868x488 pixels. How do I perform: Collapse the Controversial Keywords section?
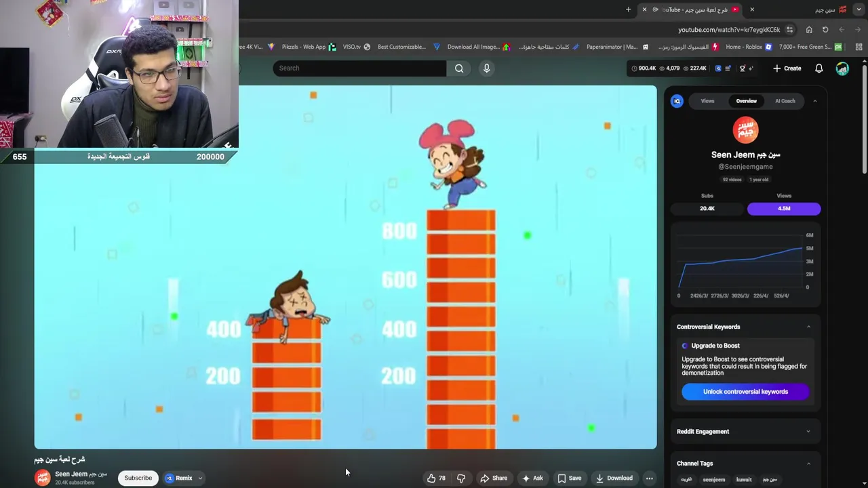pos(808,327)
